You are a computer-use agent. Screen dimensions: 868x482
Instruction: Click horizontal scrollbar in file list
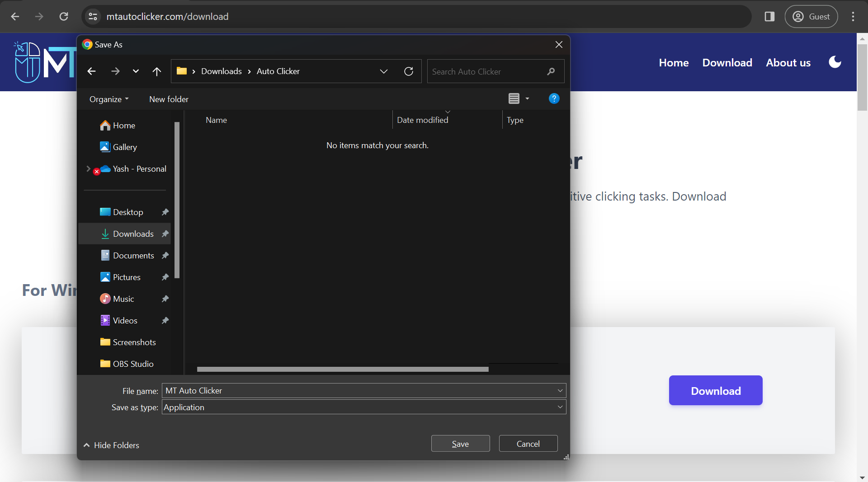click(x=343, y=369)
